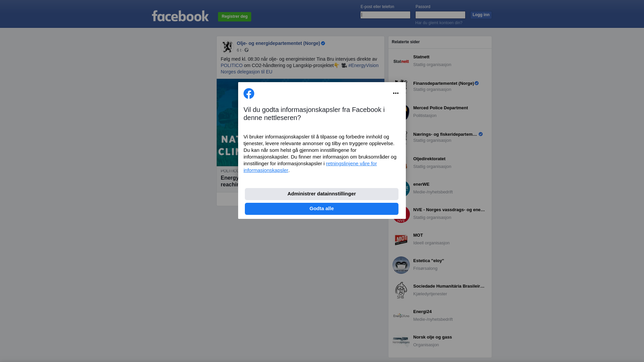The image size is (644, 362).
Task: Click the Facebook logo in the header
Action: pyautogui.click(x=180, y=16)
